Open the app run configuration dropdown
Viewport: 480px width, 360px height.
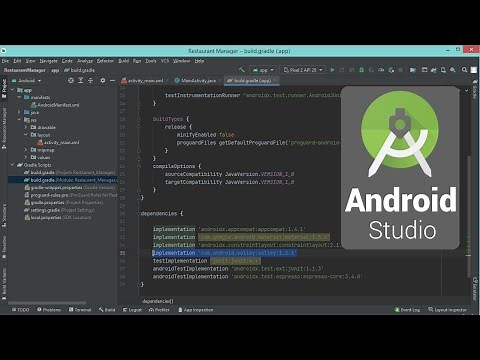point(263,70)
